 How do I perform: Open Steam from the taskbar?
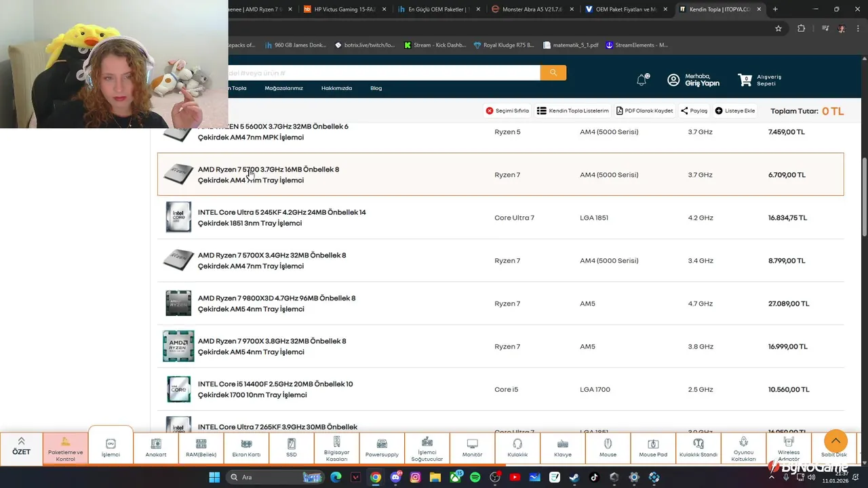point(574,477)
